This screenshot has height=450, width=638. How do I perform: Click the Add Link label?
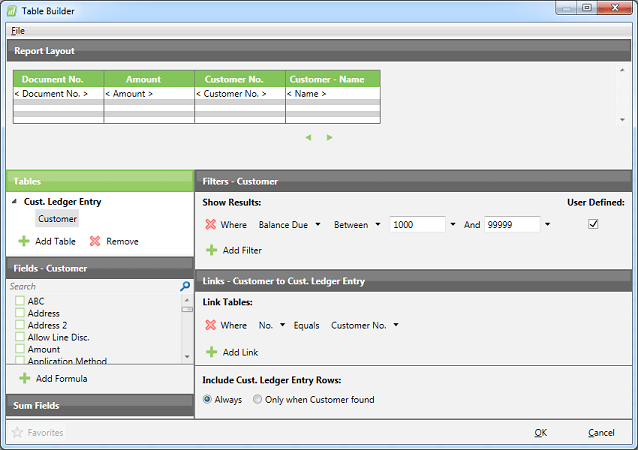[240, 352]
